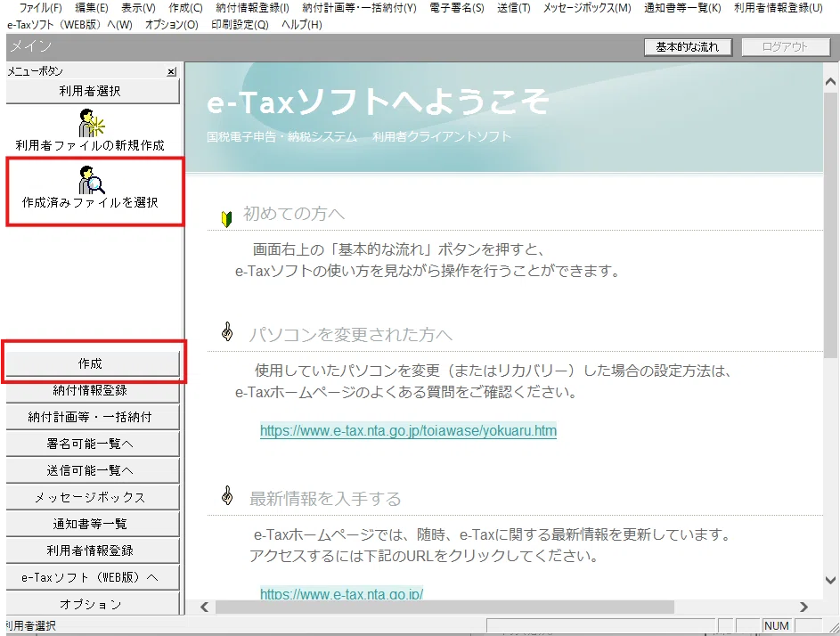Open the オプション(O) menu
Image resolution: width=840 pixels, height=636 pixels.
171,25
